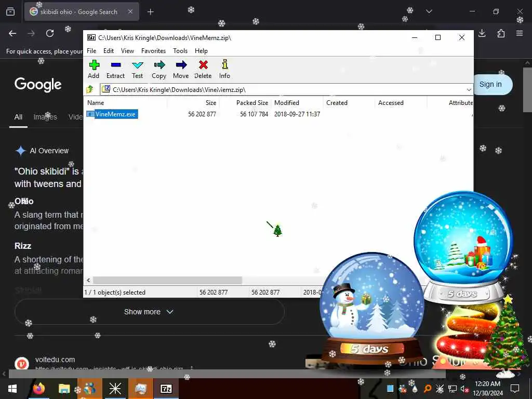Sort by the Created column header
532x399 pixels.
click(x=337, y=103)
